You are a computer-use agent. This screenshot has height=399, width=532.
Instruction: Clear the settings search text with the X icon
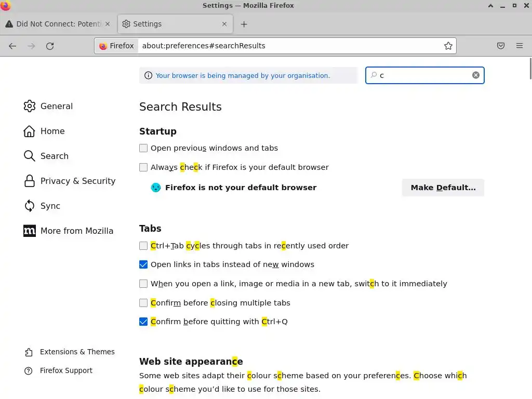click(476, 75)
